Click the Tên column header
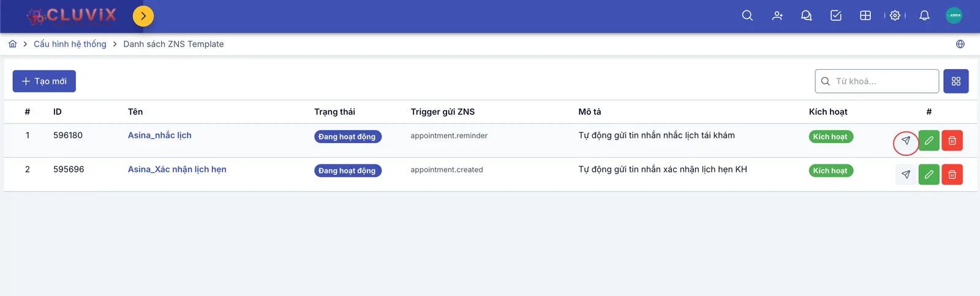The image size is (980, 296). pos(135,112)
